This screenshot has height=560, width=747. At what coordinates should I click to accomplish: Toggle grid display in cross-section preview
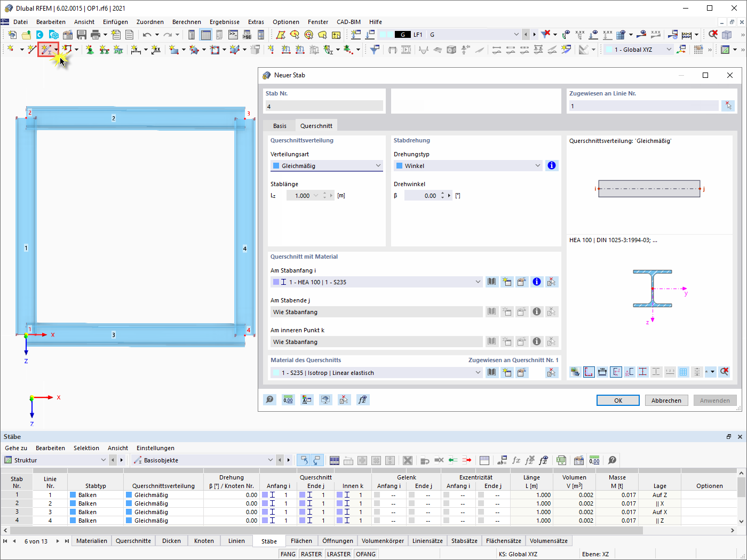tap(684, 372)
